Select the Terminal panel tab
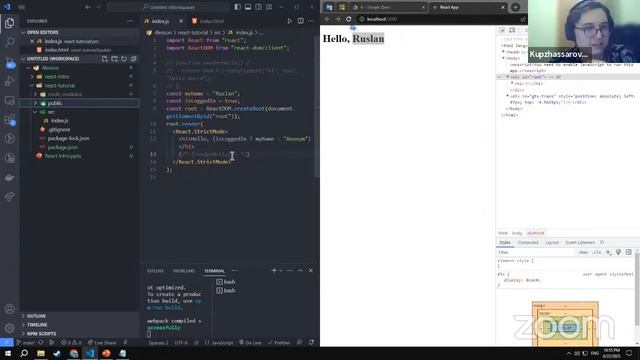Image resolution: width=640 pixels, height=360 pixels. click(x=214, y=271)
